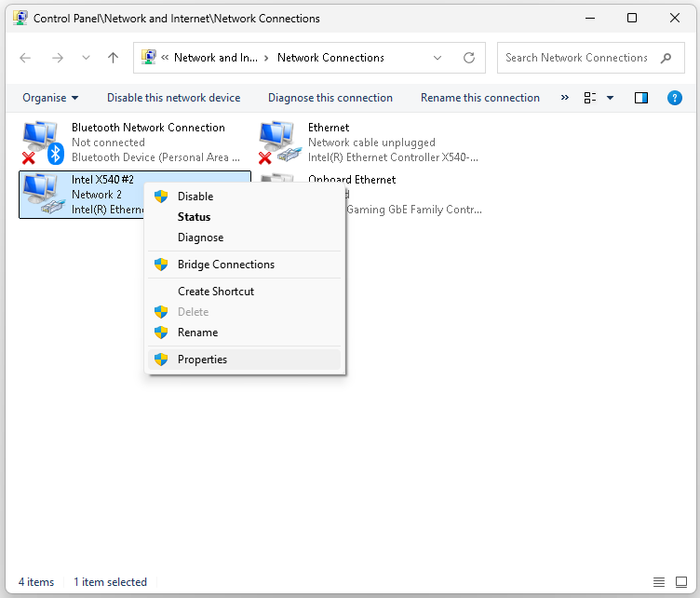Switch to details view in status bar
This screenshot has height=598, width=700.
click(x=659, y=582)
